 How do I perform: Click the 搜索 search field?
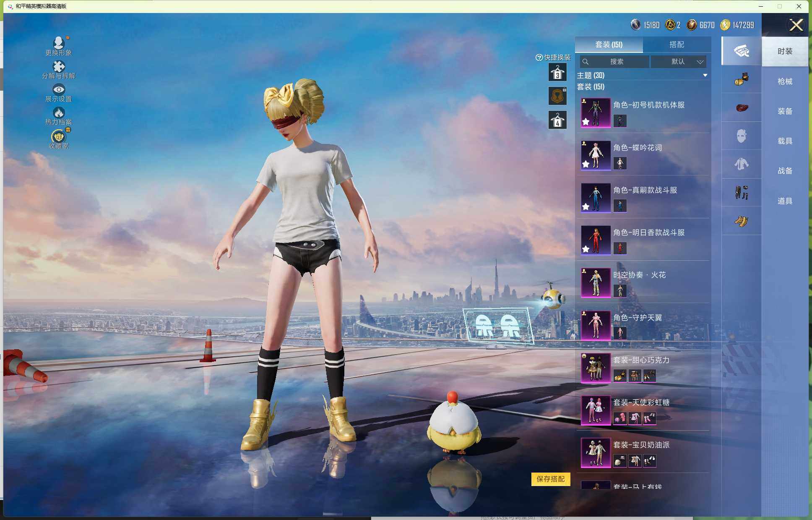615,62
